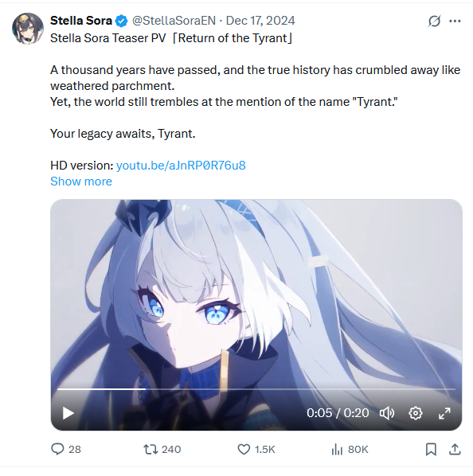
Task: Play the teaser video
Action: [x=68, y=413]
